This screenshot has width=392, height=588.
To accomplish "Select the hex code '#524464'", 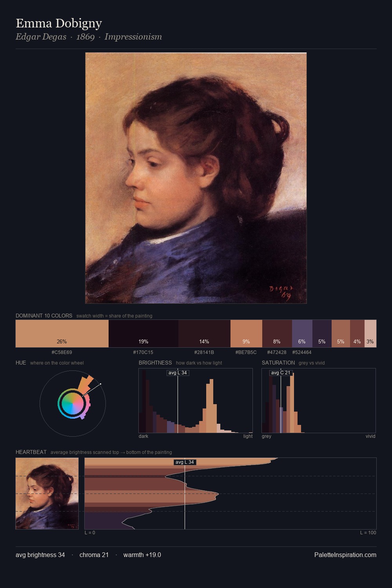I will (x=302, y=352).
